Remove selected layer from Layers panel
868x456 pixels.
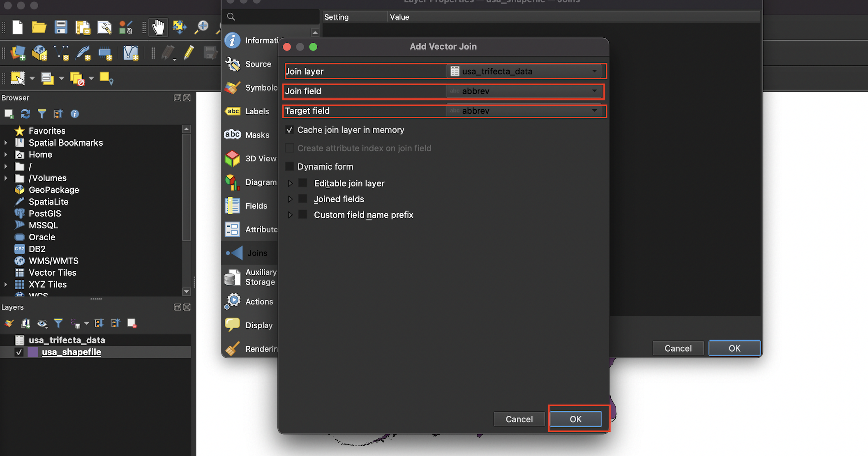coord(132,323)
